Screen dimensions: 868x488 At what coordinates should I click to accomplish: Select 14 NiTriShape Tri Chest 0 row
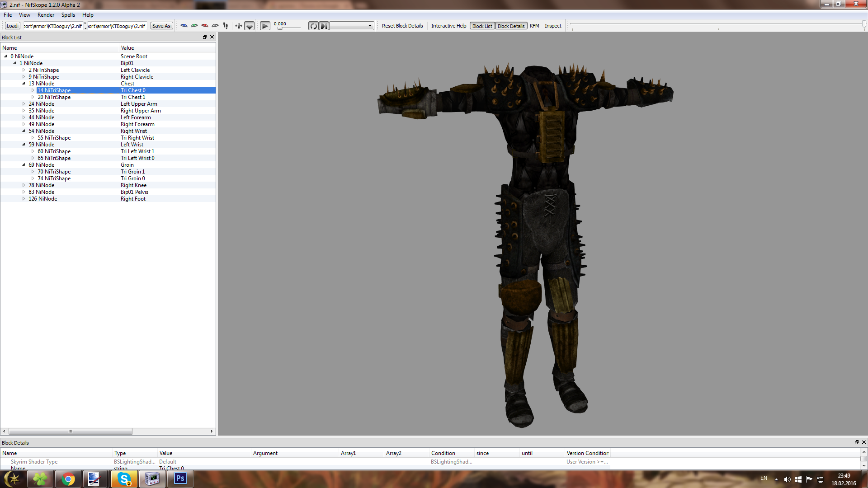click(x=108, y=90)
